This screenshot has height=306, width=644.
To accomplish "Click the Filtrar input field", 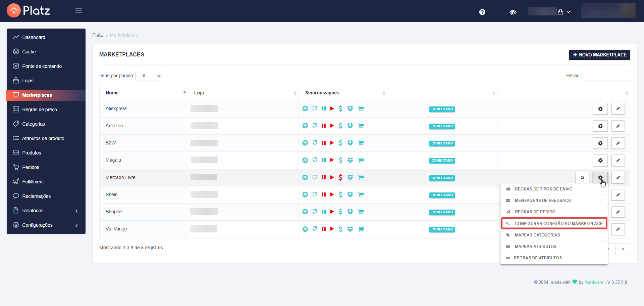I will (x=606, y=76).
